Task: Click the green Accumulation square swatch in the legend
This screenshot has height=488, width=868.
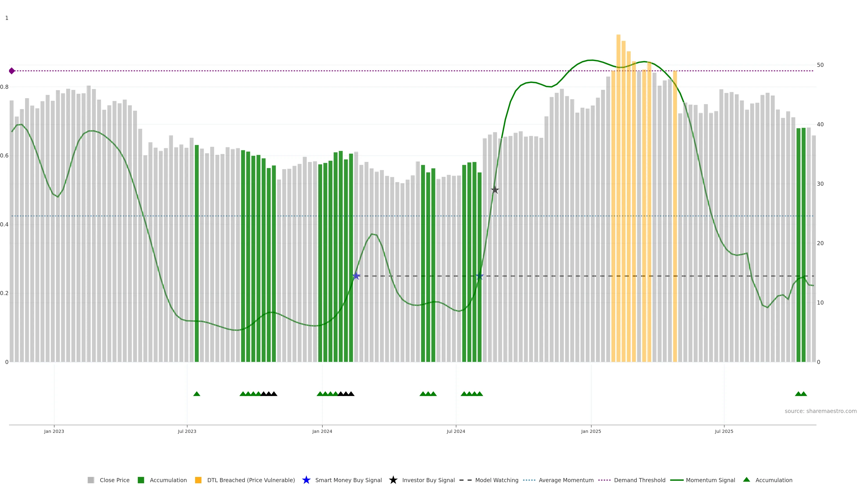Action: (x=141, y=480)
